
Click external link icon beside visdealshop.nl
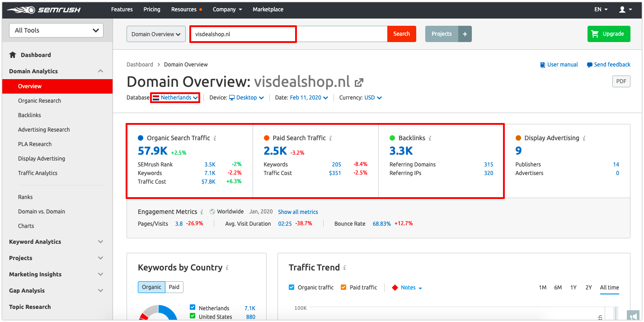pos(359,82)
